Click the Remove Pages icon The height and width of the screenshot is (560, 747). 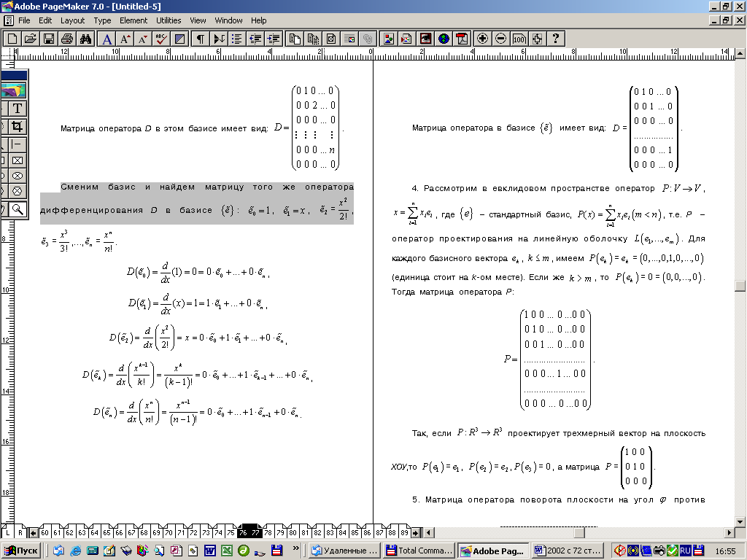tap(313, 39)
